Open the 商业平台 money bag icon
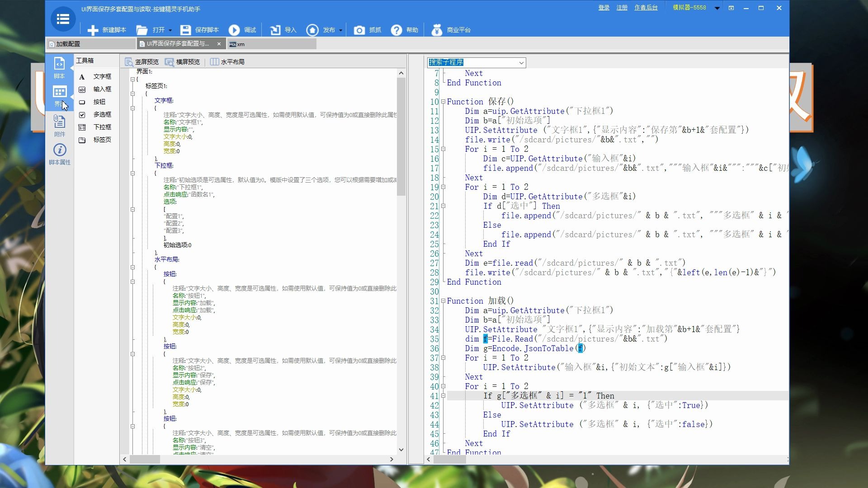Image resolution: width=868 pixels, height=488 pixels. click(x=436, y=30)
